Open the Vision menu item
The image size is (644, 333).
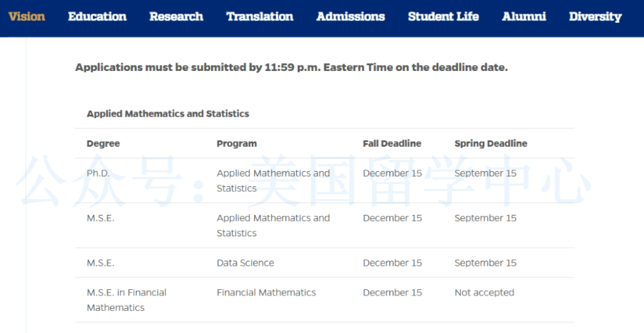(x=26, y=16)
